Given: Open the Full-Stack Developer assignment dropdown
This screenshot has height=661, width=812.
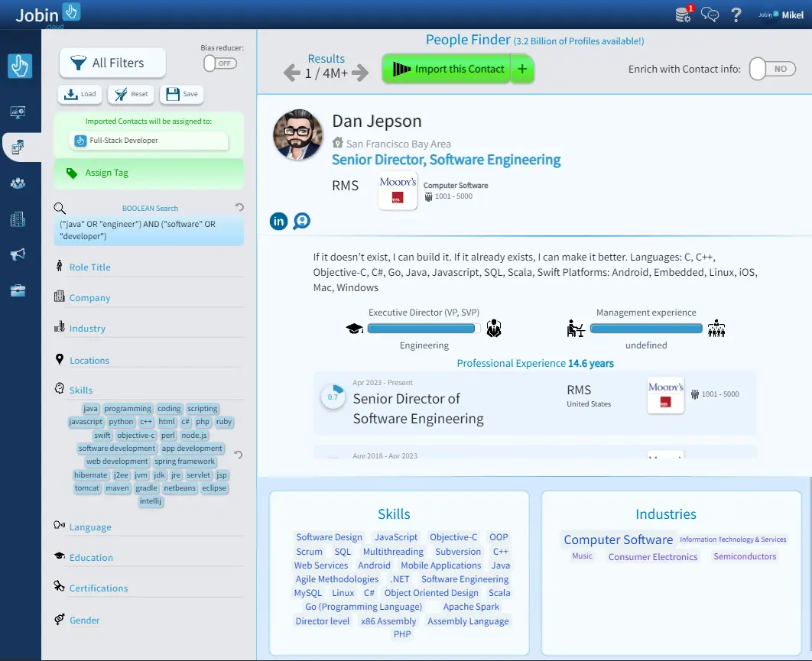Looking at the screenshot, I should point(148,141).
